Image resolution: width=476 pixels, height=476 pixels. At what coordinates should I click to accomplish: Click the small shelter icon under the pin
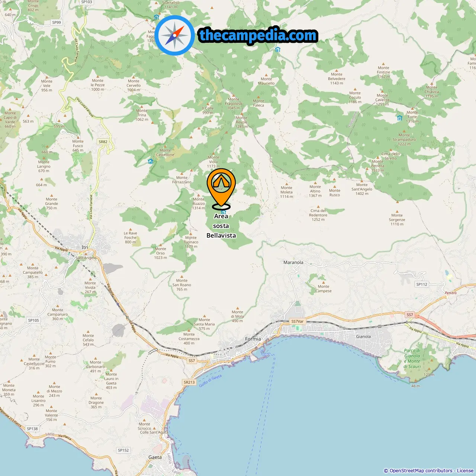223,212
